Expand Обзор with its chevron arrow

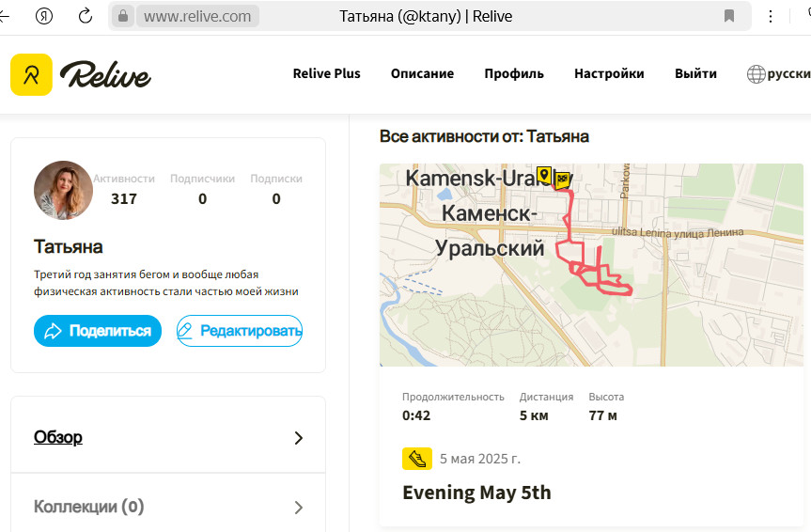(299, 438)
